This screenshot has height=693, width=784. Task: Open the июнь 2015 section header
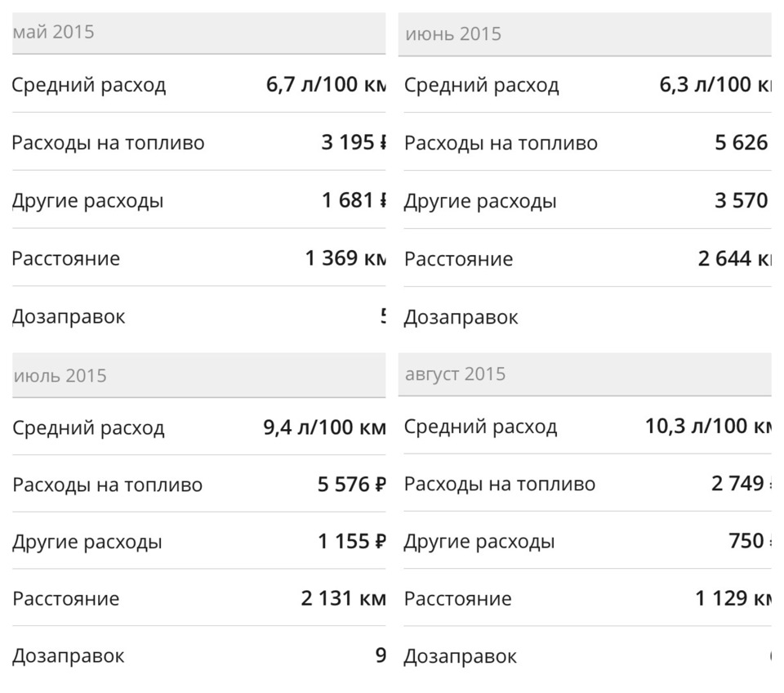tap(585, 34)
